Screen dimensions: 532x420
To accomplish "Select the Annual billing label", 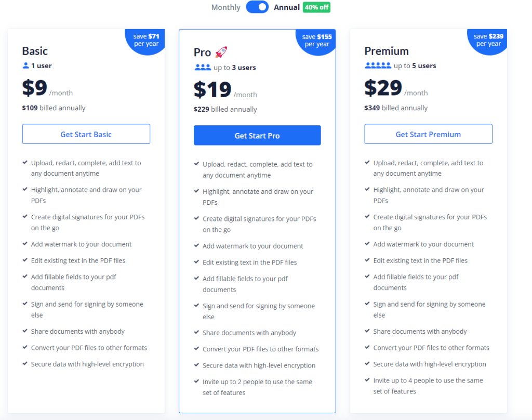I will point(287,7).
